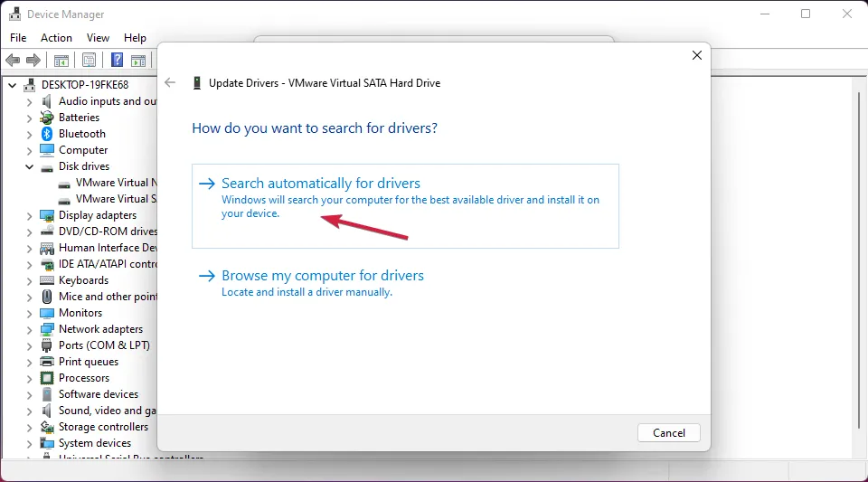Collapse the Disk drives tree node
The height and width of the screenshot is (482, 868).
[x=29, y=166]
